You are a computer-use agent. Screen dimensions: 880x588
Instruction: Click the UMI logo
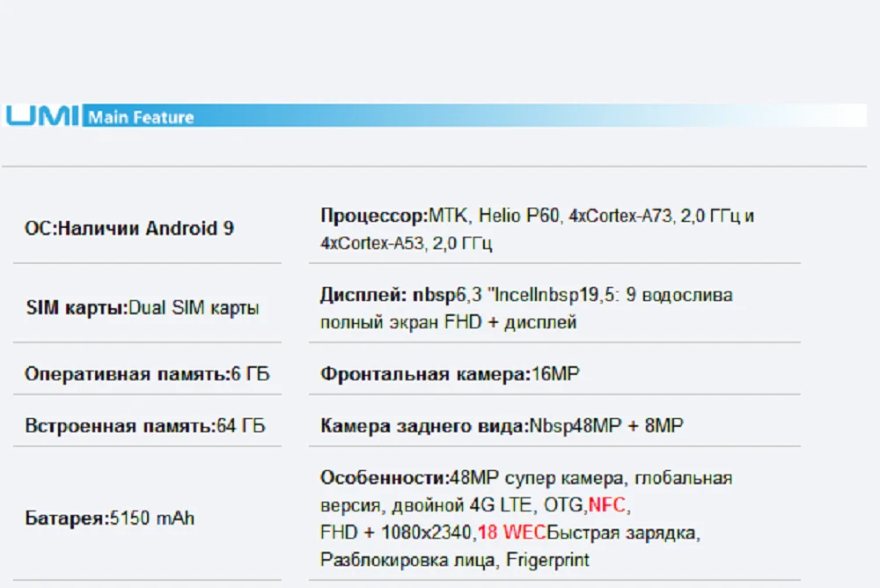point(42,116)
